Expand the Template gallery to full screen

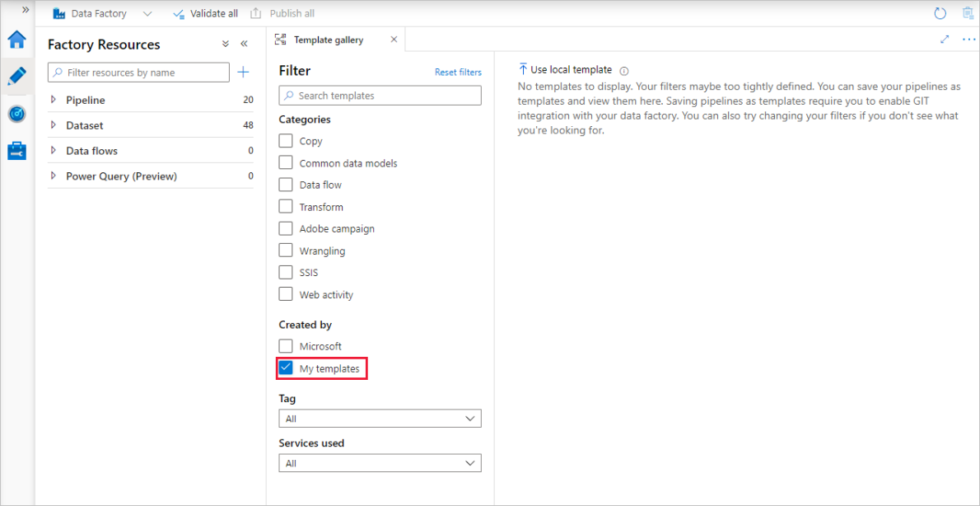pos(945,39)
